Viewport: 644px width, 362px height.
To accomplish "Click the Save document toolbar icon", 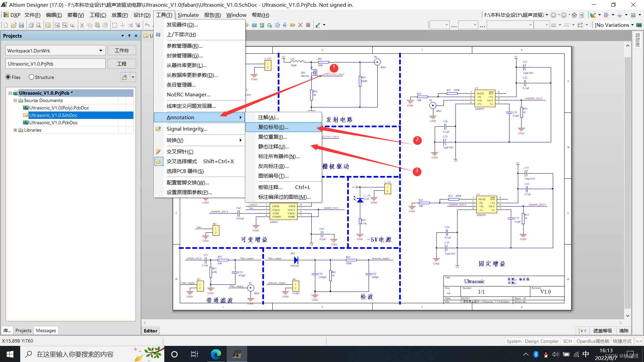I will (21, 25).
